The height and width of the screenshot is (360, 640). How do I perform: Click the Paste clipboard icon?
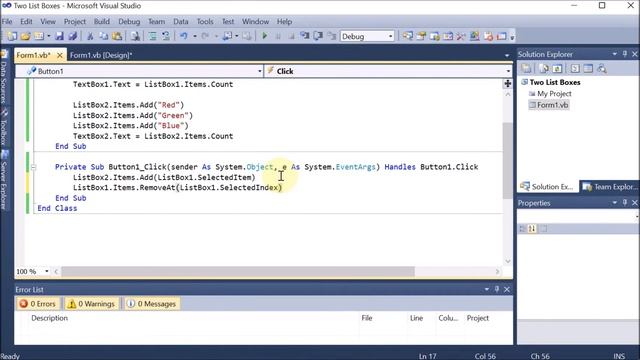(x=117, y=36)
